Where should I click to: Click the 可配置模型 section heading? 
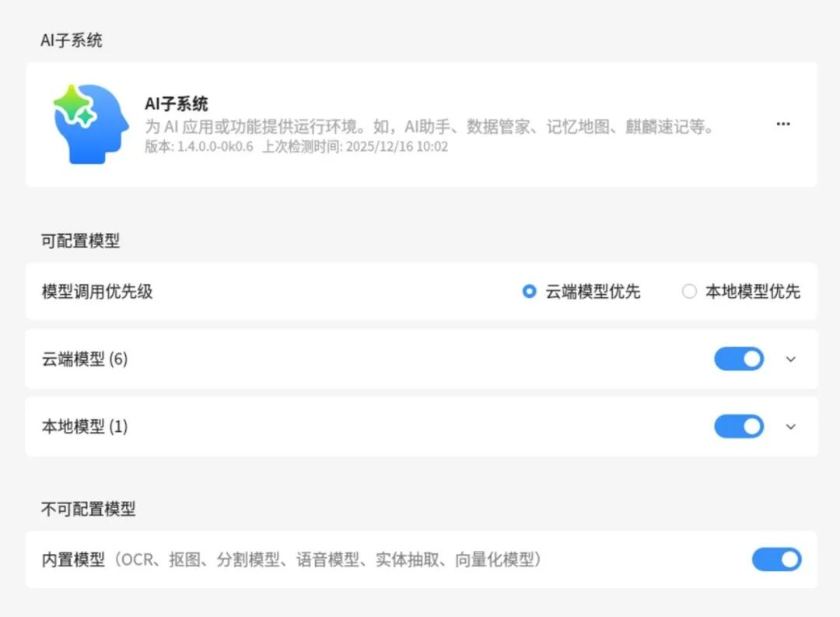click(x=80, y=240)
